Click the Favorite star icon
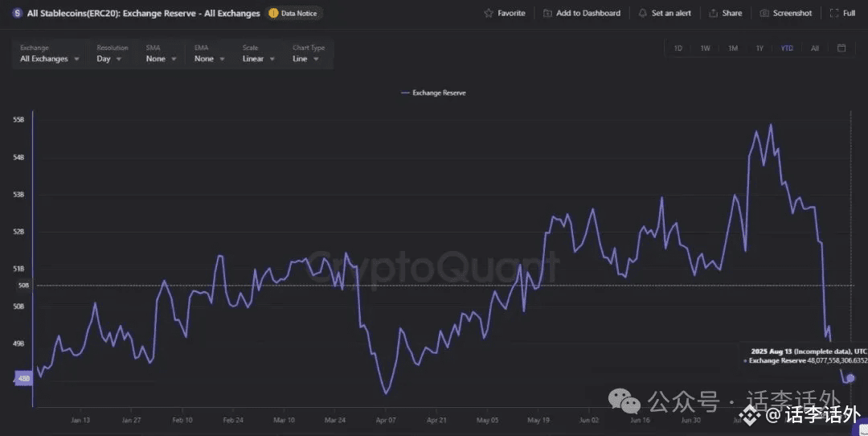Image resolution: width=868 pixels, height=436 pixels. [x=489, y=14]
